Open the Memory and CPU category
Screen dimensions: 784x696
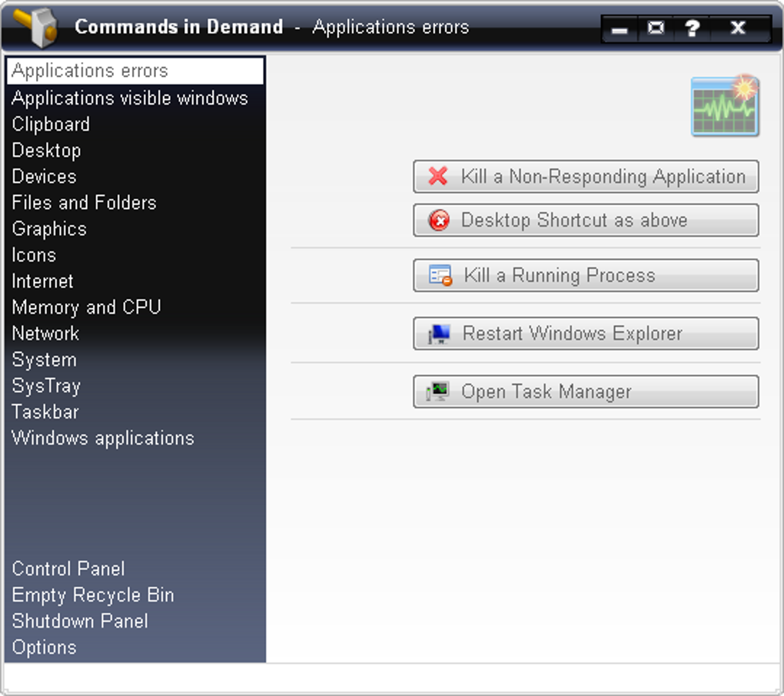pyautogui.click(x=86, y=307)
